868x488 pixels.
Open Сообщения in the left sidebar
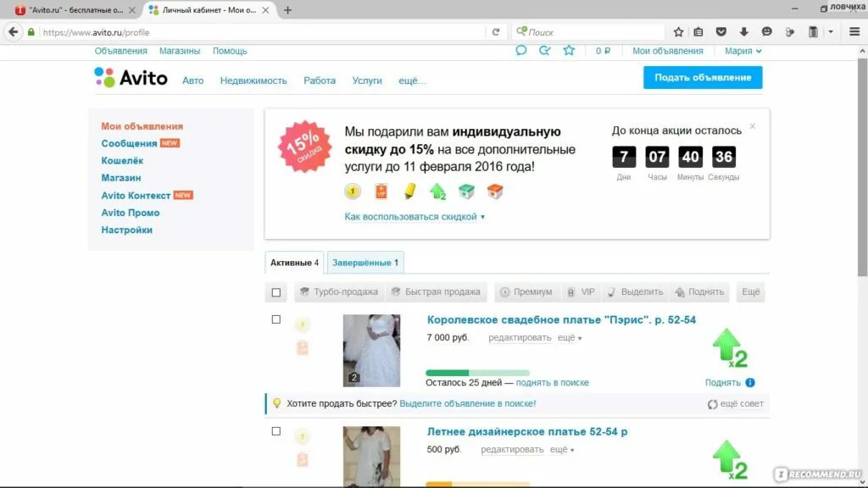coord(129,143)
